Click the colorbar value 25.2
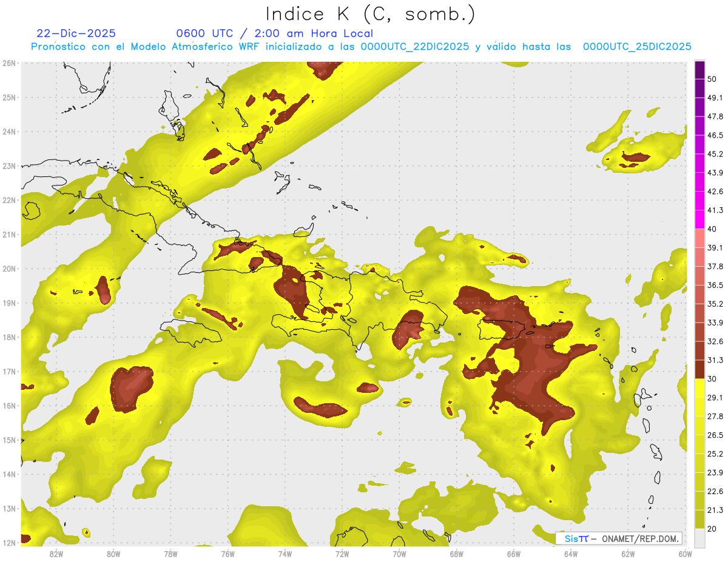This screenshot has width=728, height=562. tap(715, 454)
